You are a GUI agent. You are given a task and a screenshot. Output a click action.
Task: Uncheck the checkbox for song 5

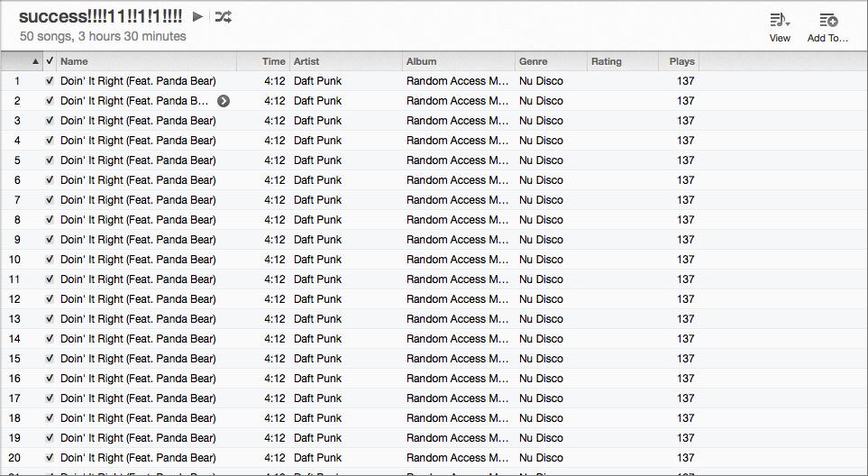point(50,160)
